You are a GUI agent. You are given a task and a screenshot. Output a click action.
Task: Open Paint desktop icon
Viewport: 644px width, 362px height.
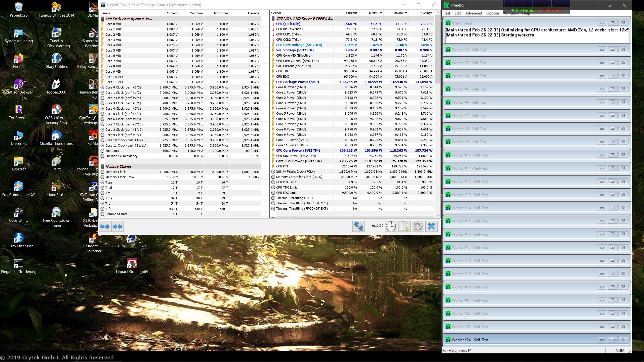[56, 164]
